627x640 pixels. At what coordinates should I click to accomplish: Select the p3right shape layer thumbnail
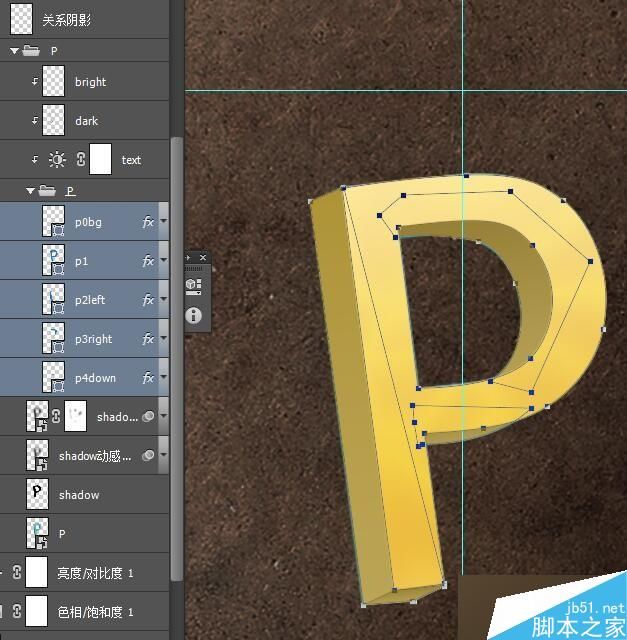point(53,338)
